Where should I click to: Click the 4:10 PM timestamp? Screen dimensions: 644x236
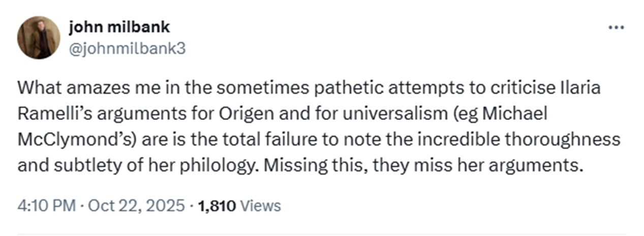[x=46, y=205]
